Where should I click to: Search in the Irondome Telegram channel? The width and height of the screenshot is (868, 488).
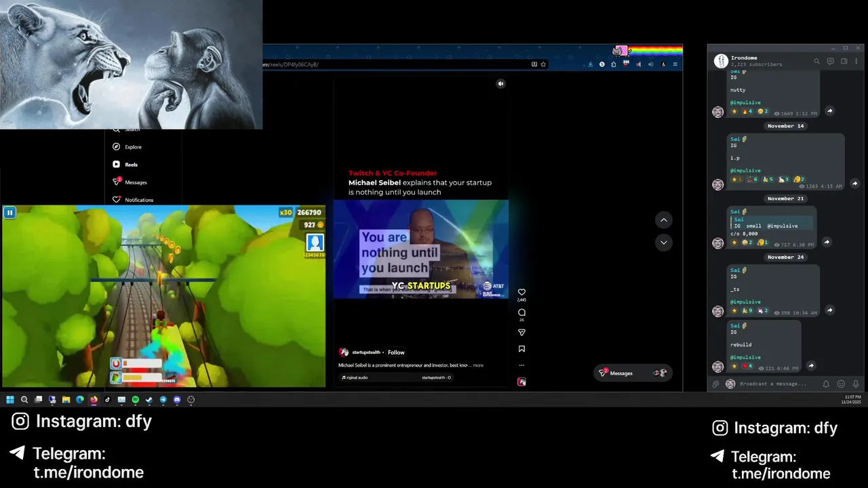tap(816, 61)
